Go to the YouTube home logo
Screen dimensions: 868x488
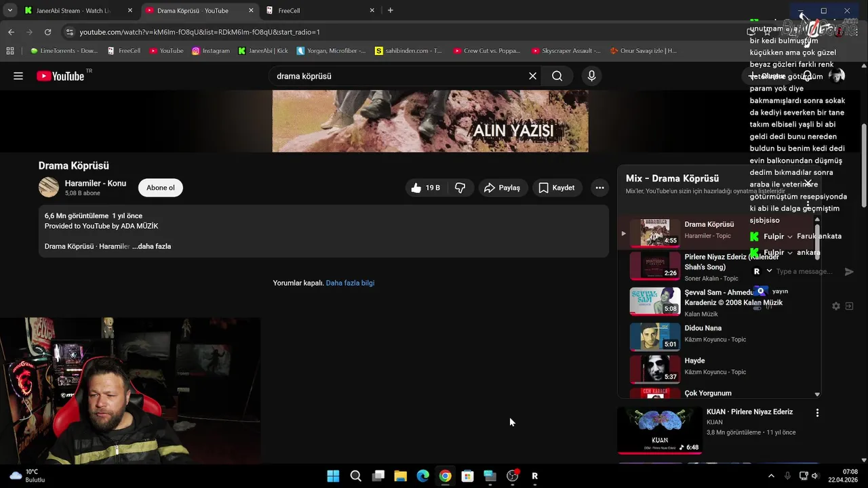pyautogui.click(x=60, y=76)
